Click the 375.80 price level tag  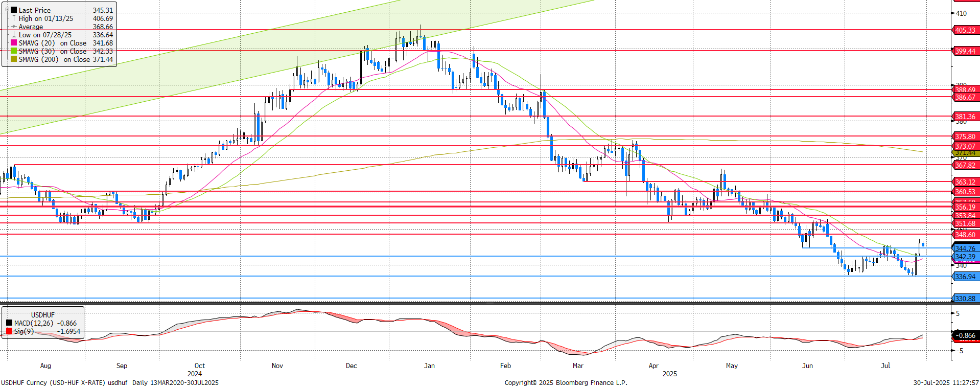pos(965,136)
